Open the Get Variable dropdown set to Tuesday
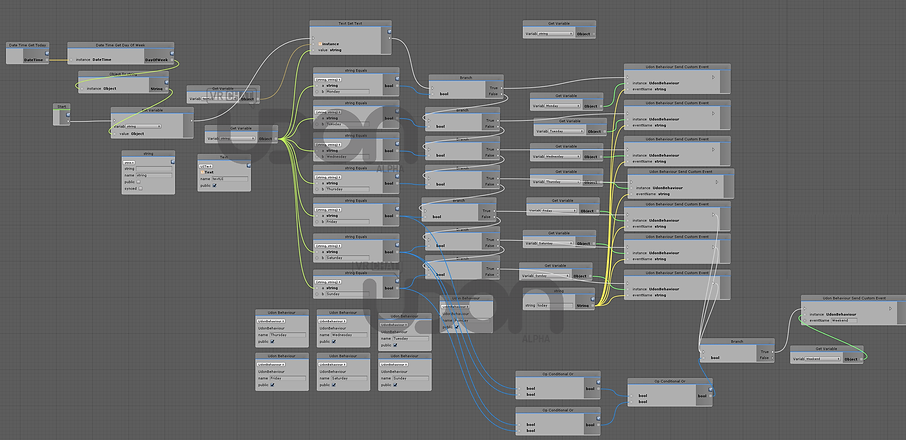906x440 pixels. click(567, 131)
